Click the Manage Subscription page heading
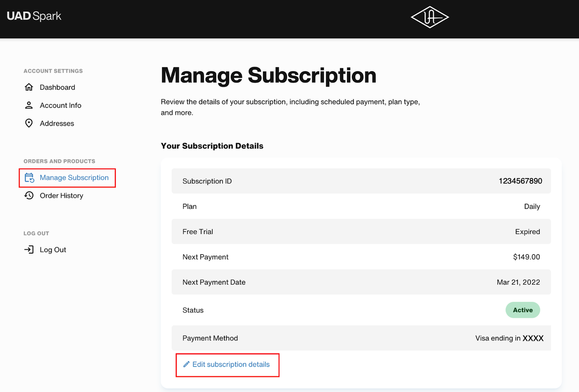This screenshot has height=392, width=579. click(x=268, y=75)
